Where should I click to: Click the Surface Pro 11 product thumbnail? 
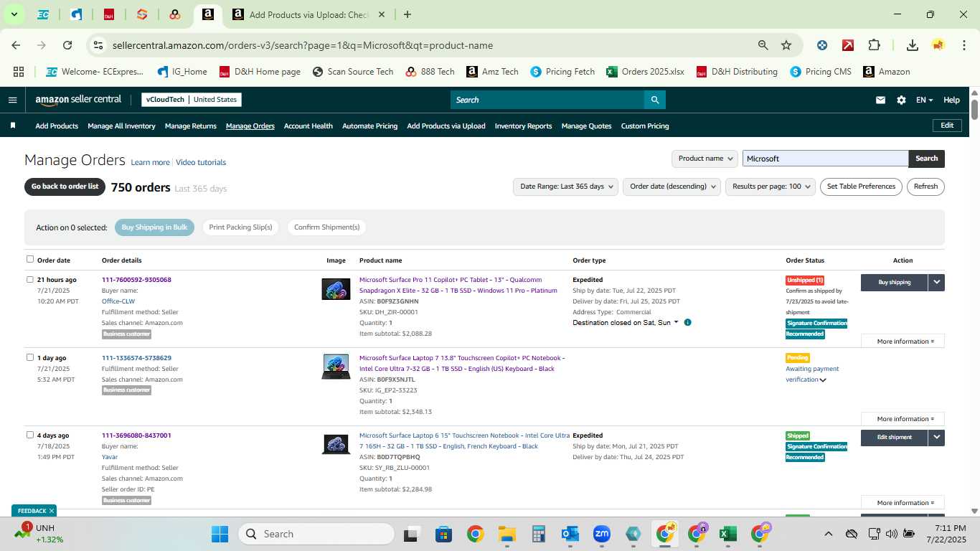click(x=336, y=289)
